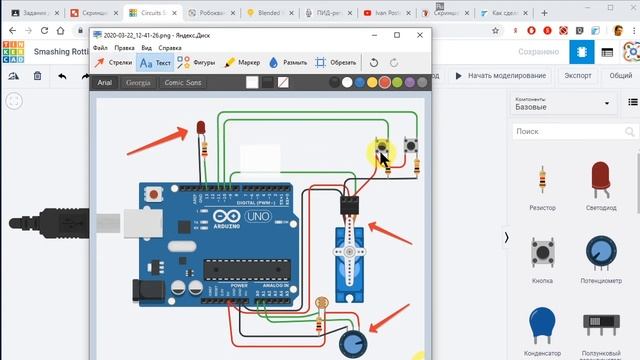
Task: Toggle the components list view icon
Action: 633,102
